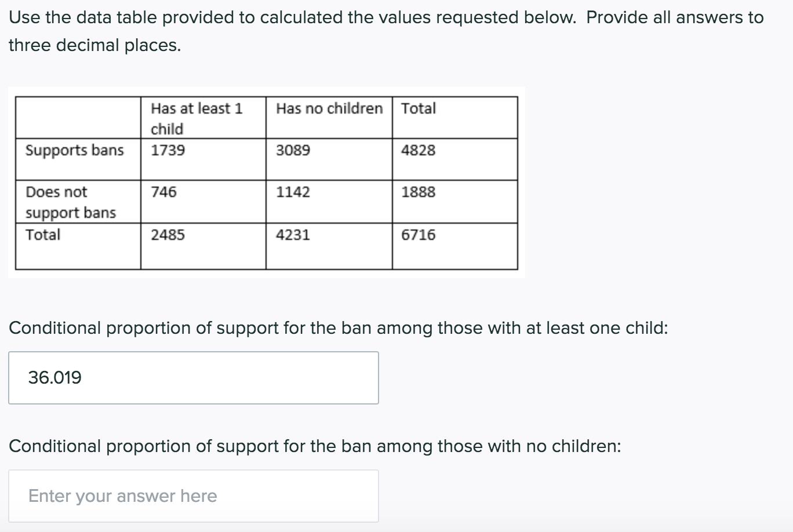Click the question text about no children
The image size is (793, 532).
(316, 446)
